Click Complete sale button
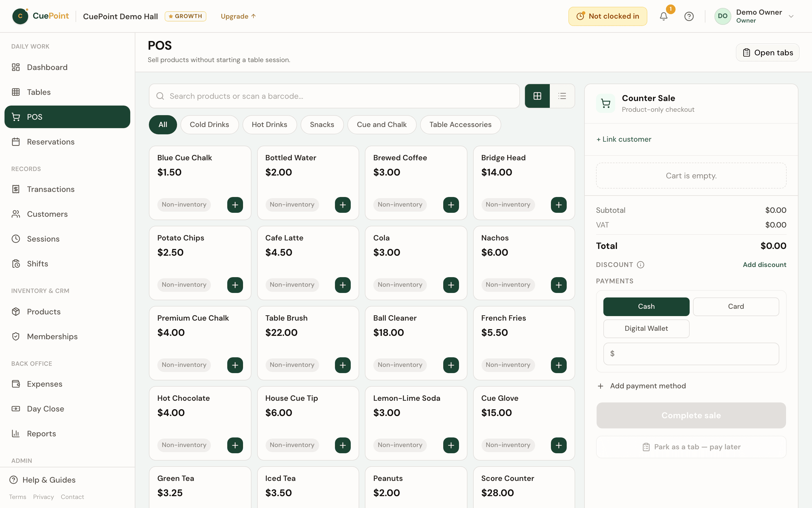812x508 pixels. [691, 416]
